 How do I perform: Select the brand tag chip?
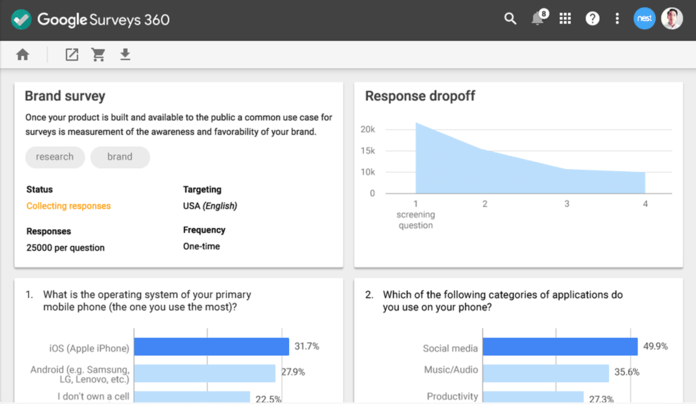[x=120, y=157]
